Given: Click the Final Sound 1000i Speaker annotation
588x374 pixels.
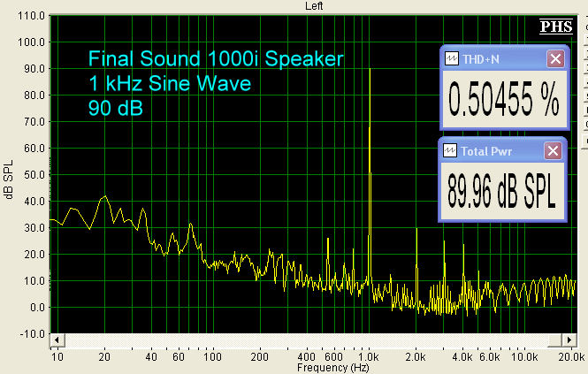Looking at the screenshot, I should pos(216,59).
